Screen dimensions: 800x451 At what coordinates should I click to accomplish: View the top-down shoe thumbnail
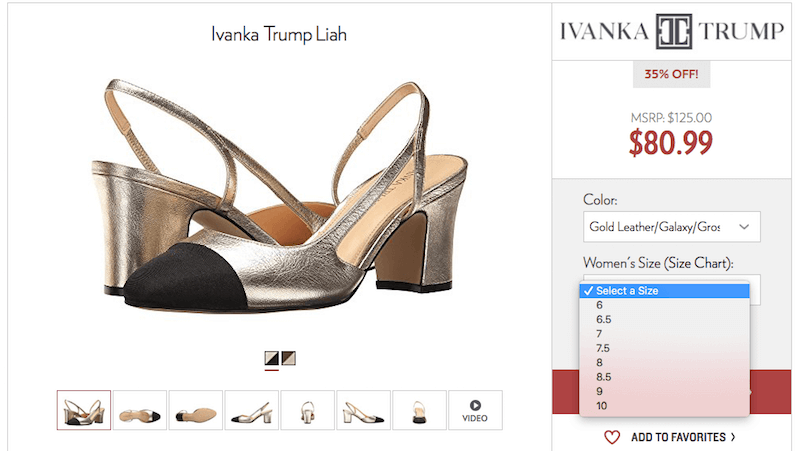pyautogui.click(x=140, y=410)
